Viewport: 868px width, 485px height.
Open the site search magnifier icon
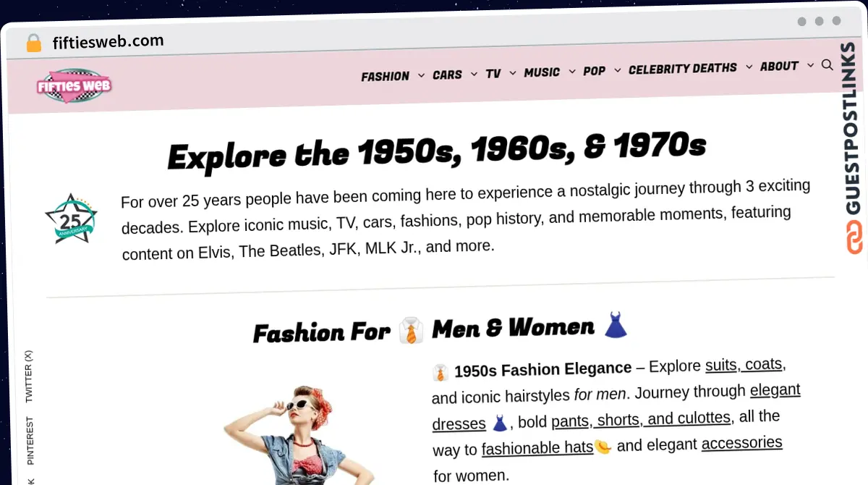827,65
